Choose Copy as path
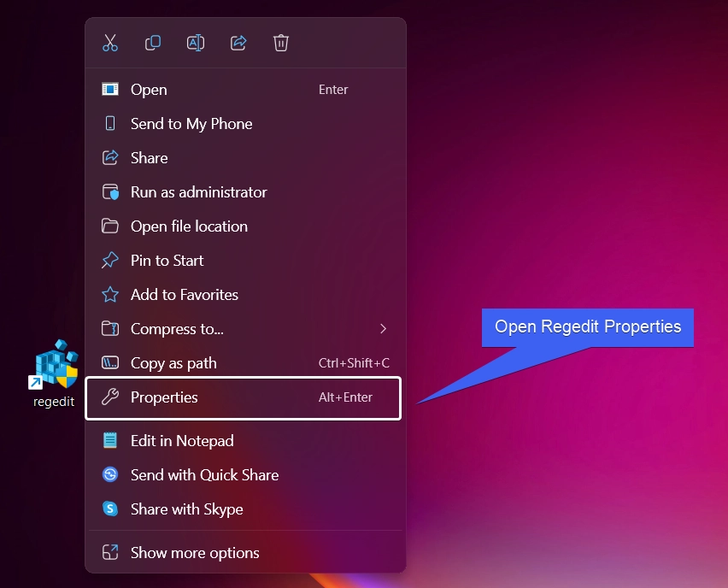 [x=245, y=362]
